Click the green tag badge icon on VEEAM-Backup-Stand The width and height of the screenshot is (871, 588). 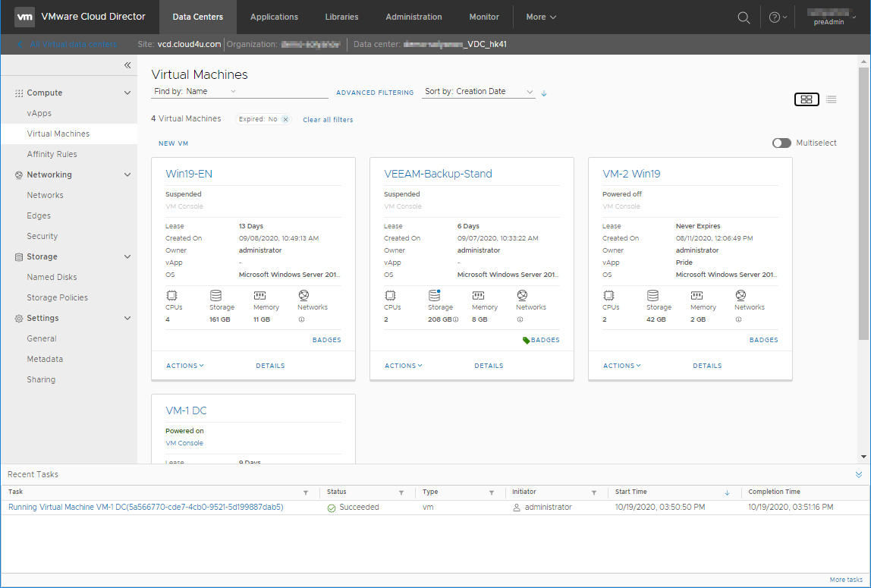coord(527,341)
